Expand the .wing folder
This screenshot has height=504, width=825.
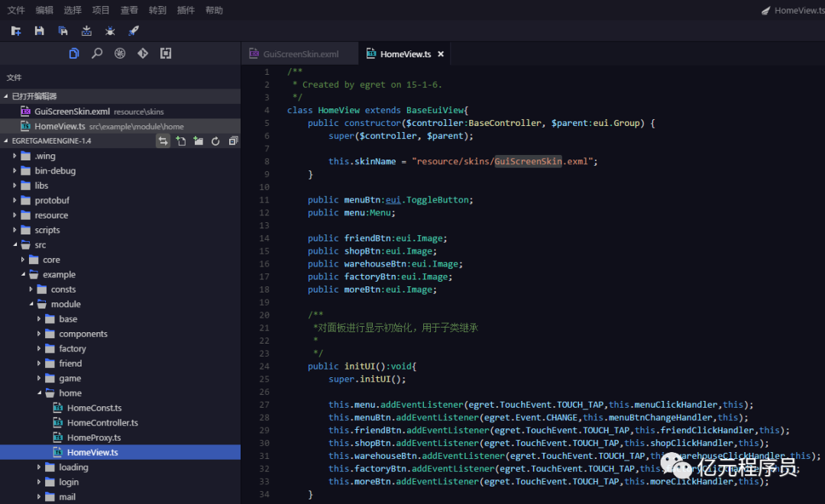point(15,156)
